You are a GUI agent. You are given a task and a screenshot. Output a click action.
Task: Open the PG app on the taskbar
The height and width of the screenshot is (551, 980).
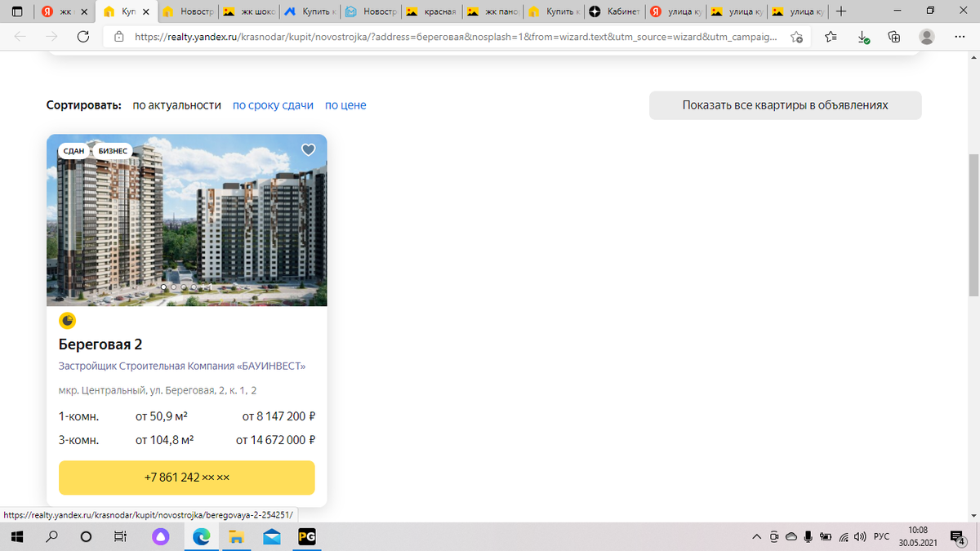click(x=307, y=537)
